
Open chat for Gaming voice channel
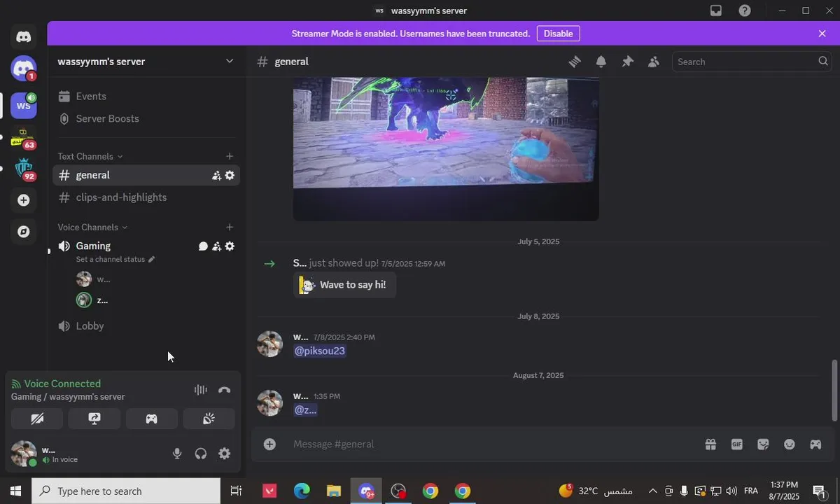203,246
